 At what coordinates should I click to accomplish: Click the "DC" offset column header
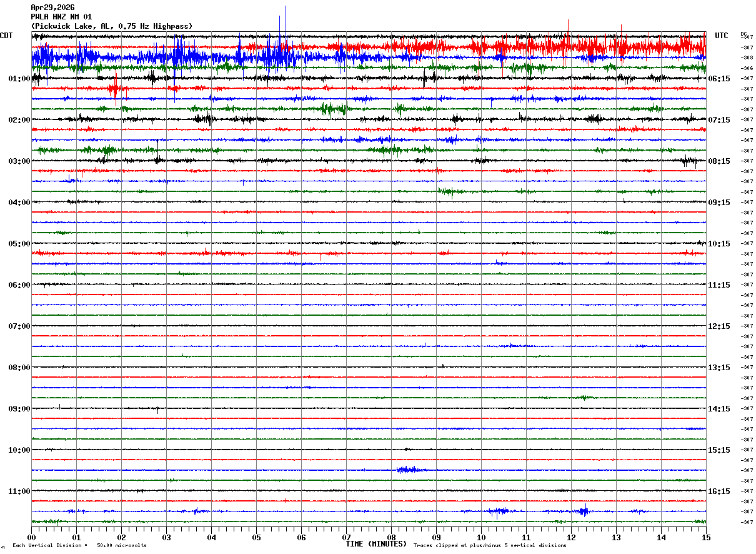(744, 33)
